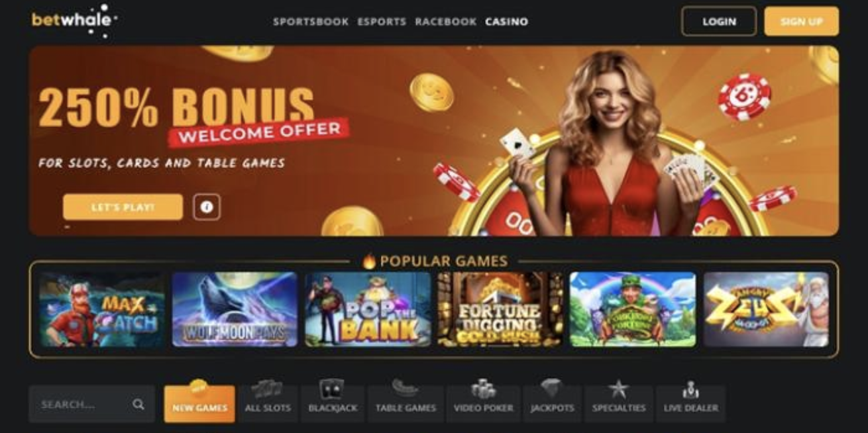
Task: Click the Let's Play button
Action: coord(123,207)
